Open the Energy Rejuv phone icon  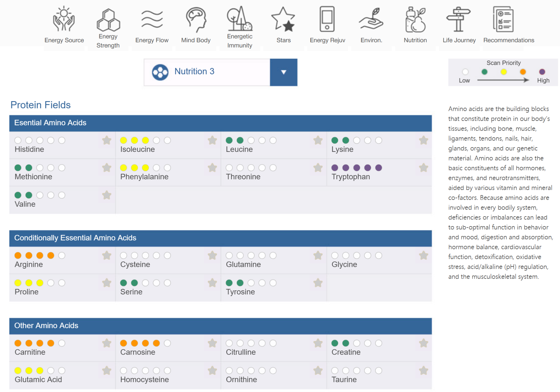[x=327, y=19]
